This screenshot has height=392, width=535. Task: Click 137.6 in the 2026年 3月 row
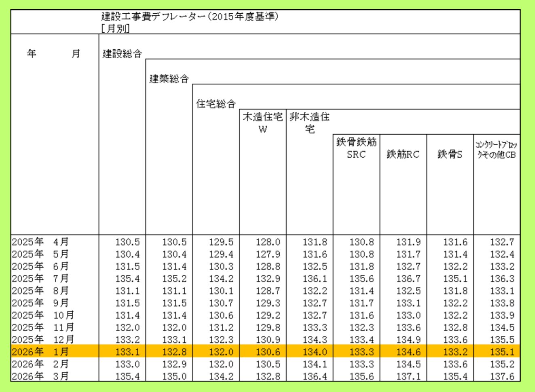pyautogui.click(x=502, y=376)
